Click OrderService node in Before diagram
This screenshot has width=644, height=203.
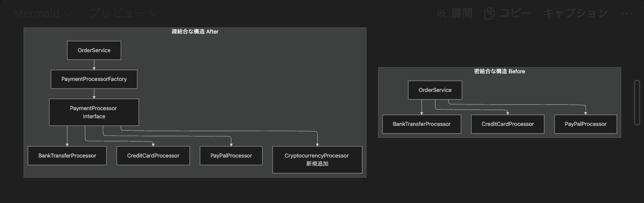tap(435, 90)
